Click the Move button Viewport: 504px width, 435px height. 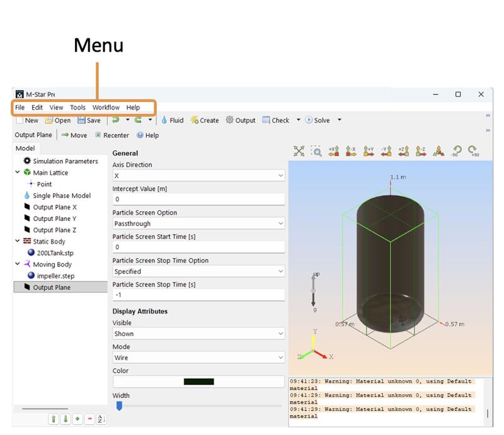74,135
